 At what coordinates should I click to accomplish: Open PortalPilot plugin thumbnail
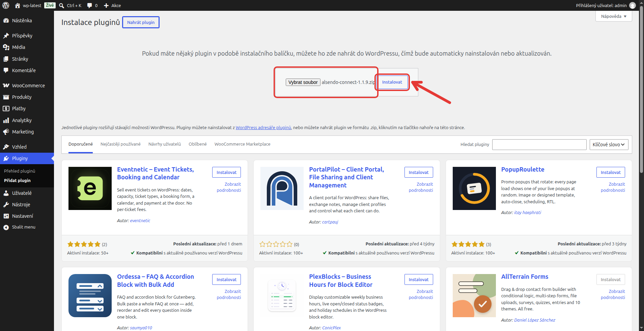click(282, 188)
